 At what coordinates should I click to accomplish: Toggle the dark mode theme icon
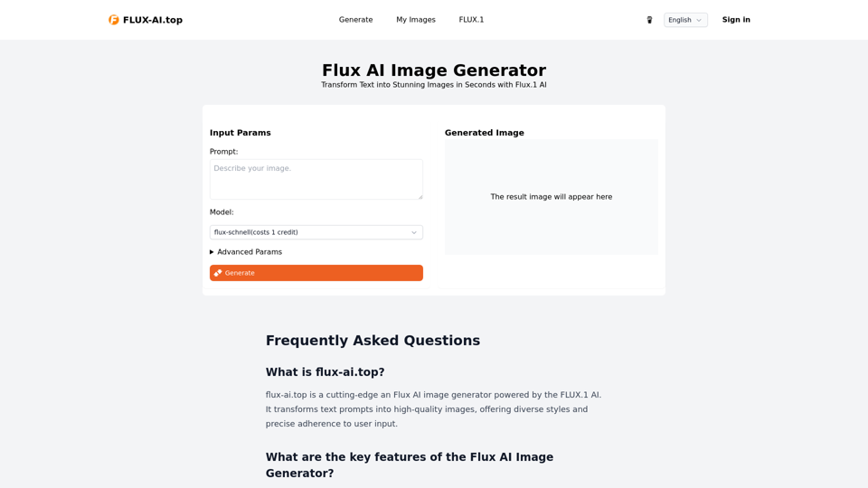click(x=649, y=20)
